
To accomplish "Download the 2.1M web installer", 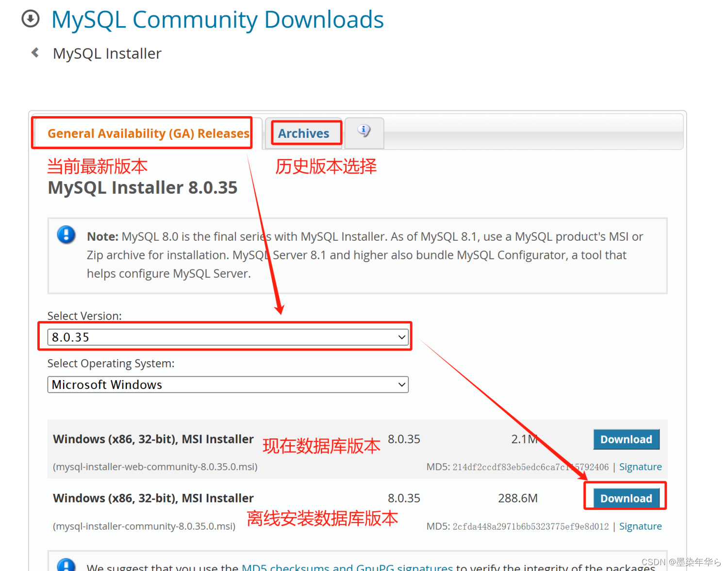I will point(626,439).
